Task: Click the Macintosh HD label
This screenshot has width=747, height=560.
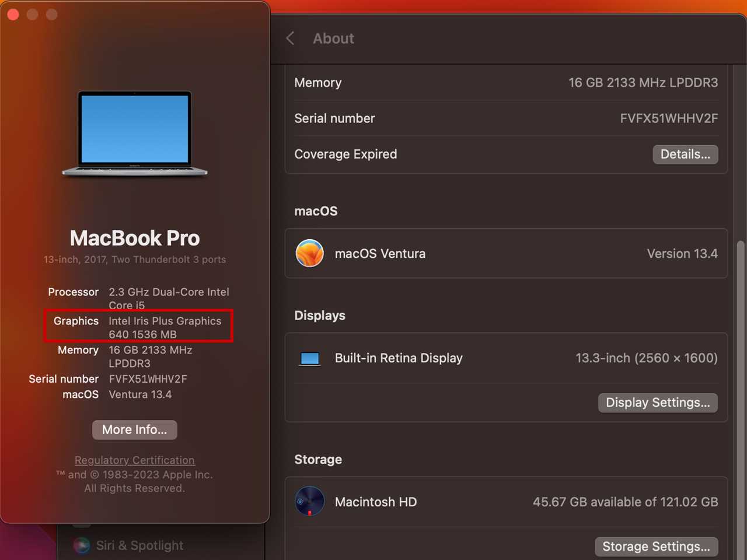Action: pos(376,502)
